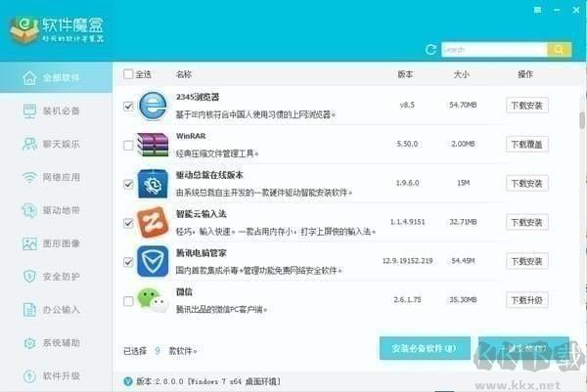Click the 智能云输入法 orange Z icon
The image size is (587, 392).
coord(153,223)
